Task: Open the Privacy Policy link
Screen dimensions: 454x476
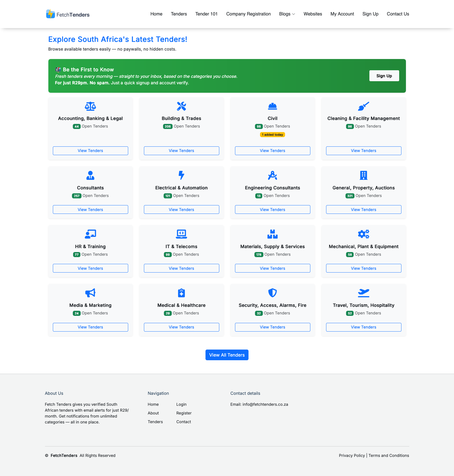Action: 352,455
